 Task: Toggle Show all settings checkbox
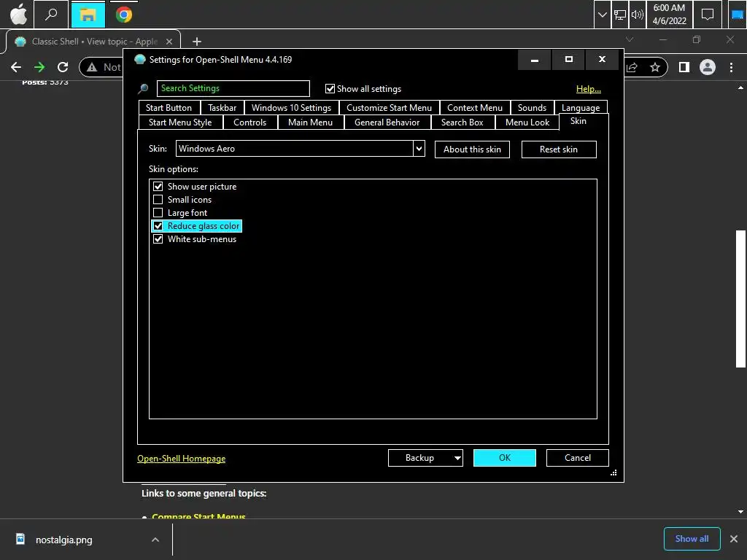[330, 88]
